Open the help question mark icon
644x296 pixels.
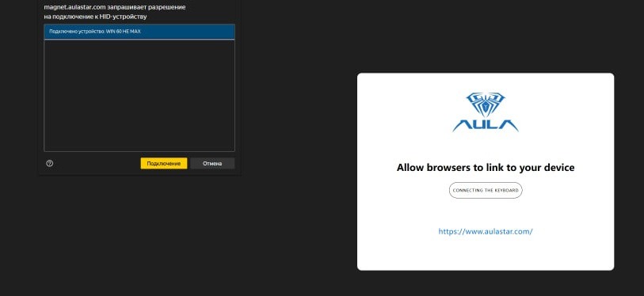(x=50, y=163)
